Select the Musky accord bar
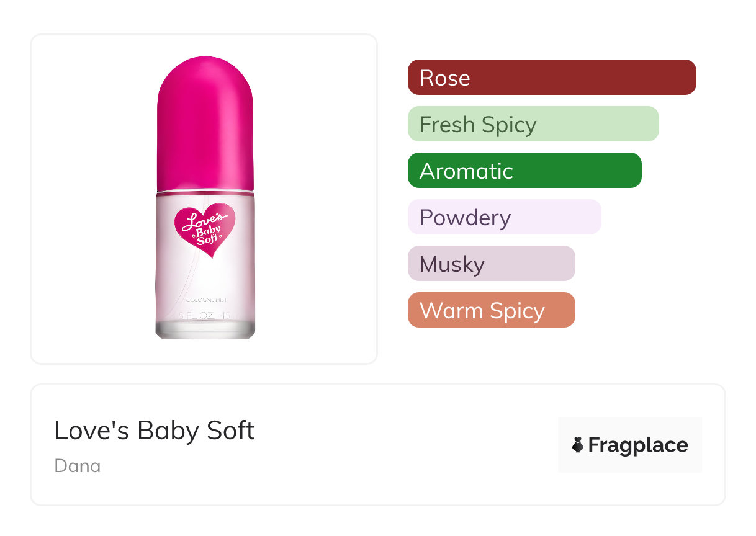Viewport: 756px width, 536px height. 491,264
